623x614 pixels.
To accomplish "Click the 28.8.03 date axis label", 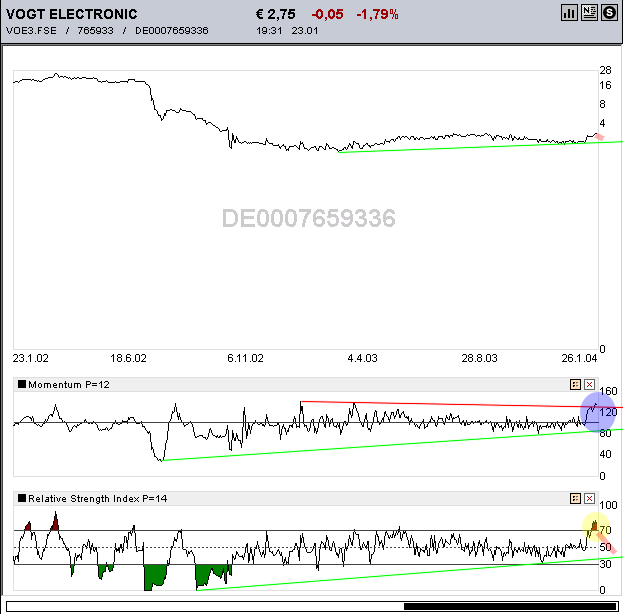I will [x=479, y=358].
